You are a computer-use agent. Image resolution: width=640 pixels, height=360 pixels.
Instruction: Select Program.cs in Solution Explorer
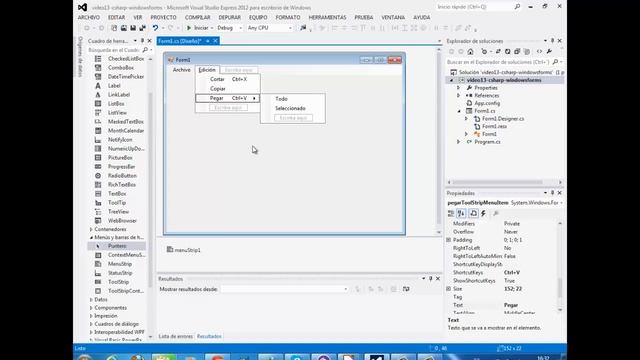tap(487, 142)
